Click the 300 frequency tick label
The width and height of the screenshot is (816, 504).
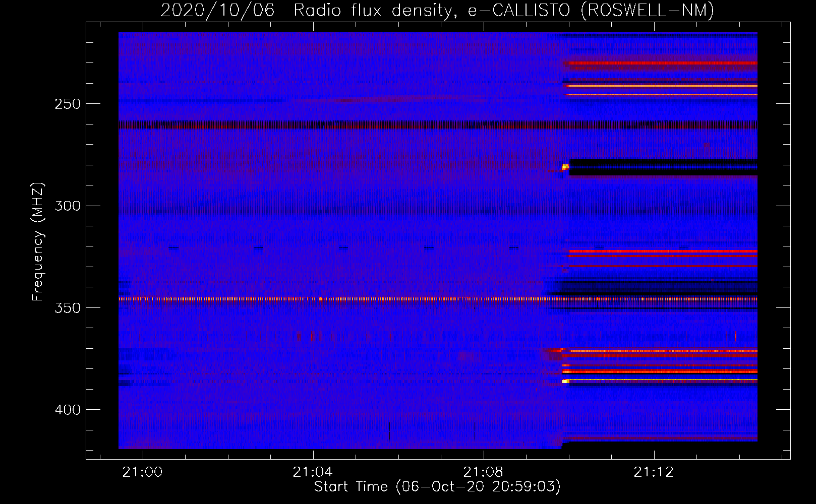pos(67,206)
